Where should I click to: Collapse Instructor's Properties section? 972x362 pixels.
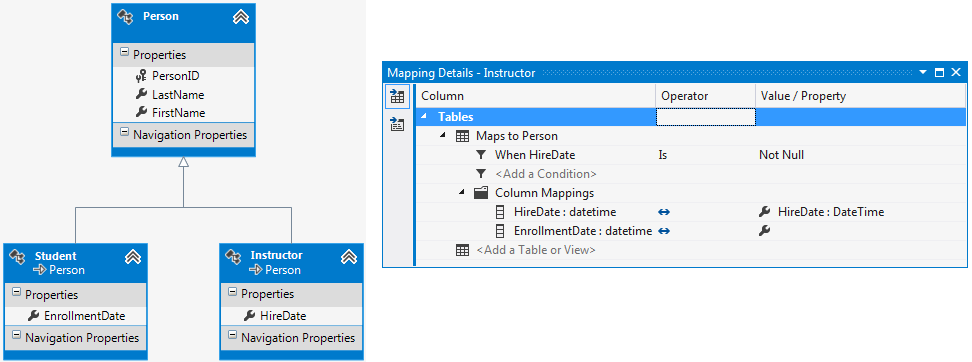pyautogui.click(x=232, y=293)
